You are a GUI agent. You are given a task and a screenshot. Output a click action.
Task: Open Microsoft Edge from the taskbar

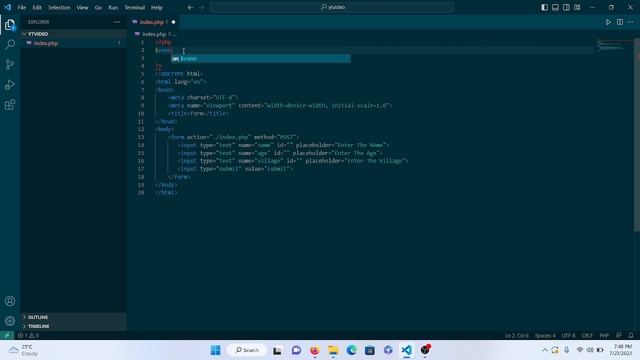click(351, 350)
